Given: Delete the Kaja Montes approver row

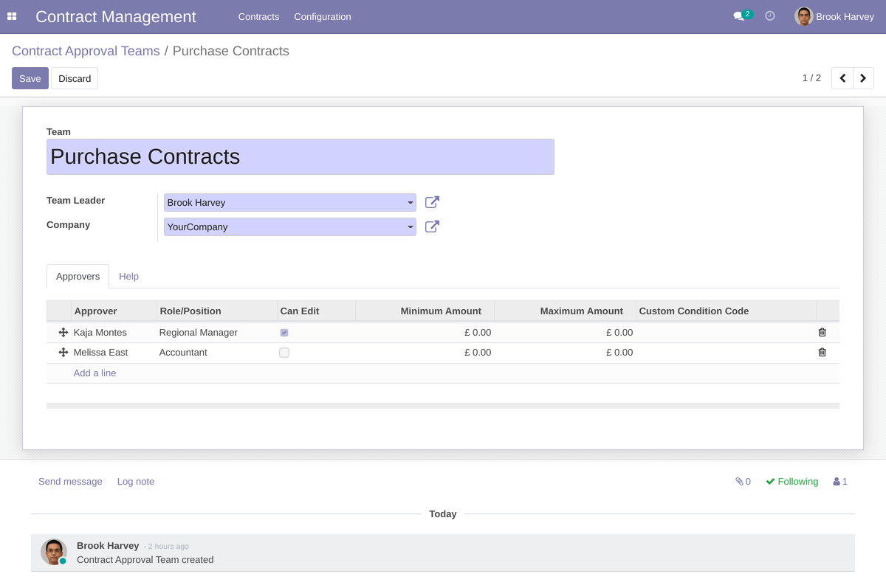Looking at the screenshot, I should point(821,332).
